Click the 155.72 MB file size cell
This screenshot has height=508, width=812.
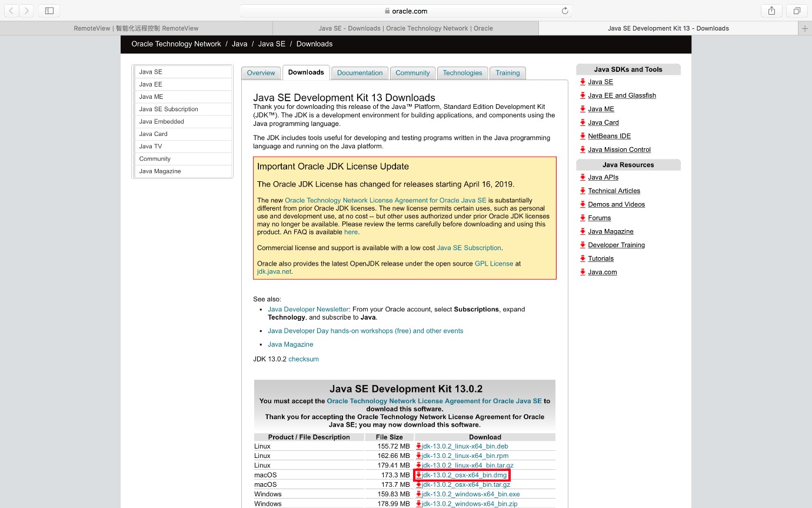[x=389, y=446]
